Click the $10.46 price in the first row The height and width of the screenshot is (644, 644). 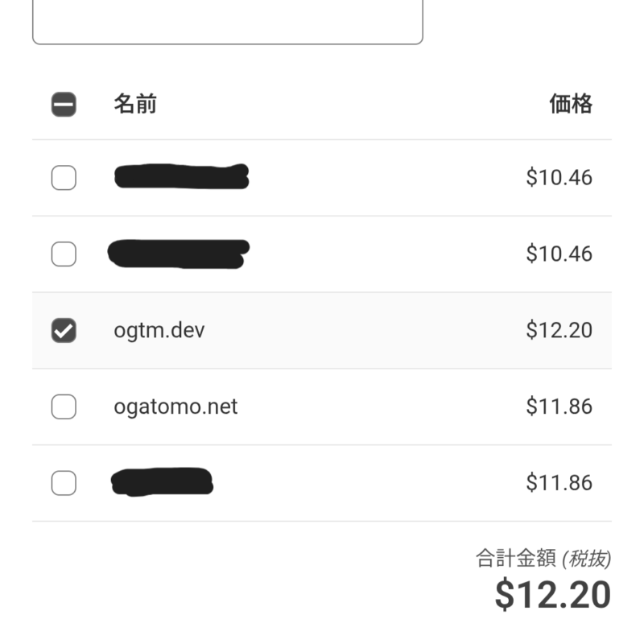tap(559, 177)
